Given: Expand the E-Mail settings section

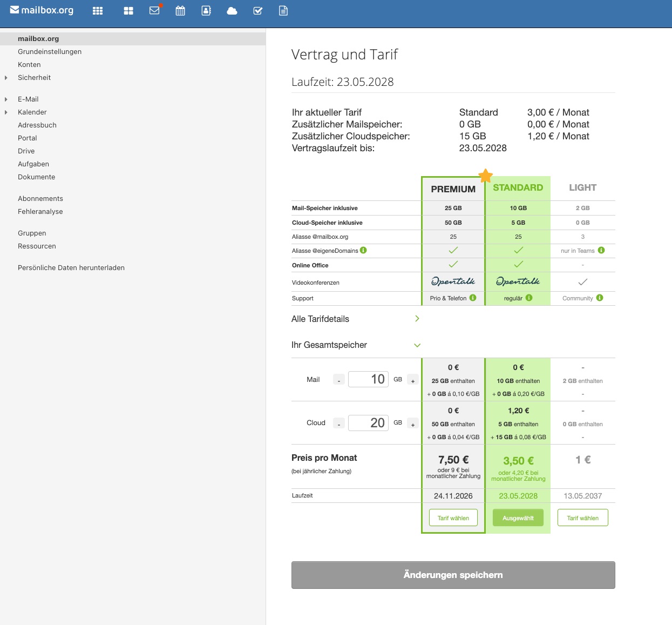Looking at the screenshot, I should pyautogui.click(x=6, y=99).
